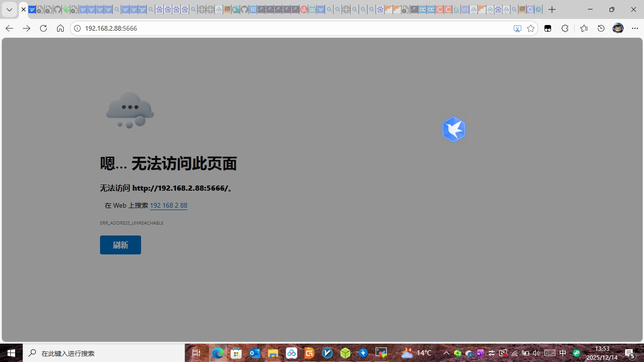644x362 pixels.
Task: Open the touch keyboard tray icon
Action: pos(550,353)
